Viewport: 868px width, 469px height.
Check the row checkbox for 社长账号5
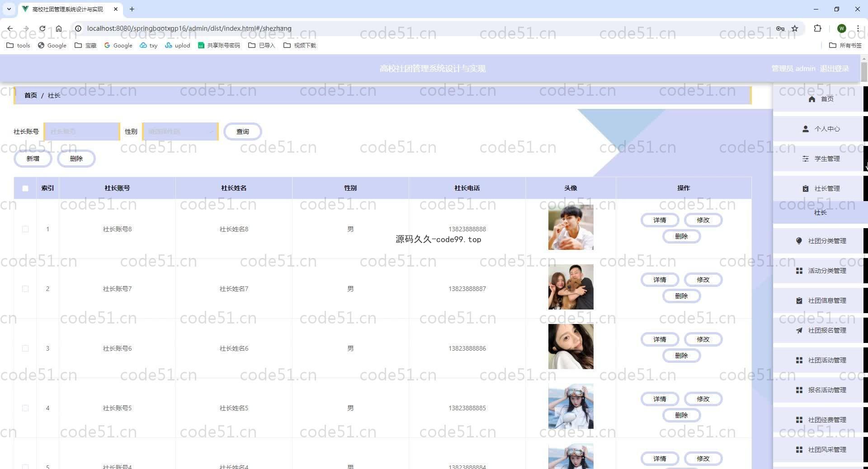25,408
